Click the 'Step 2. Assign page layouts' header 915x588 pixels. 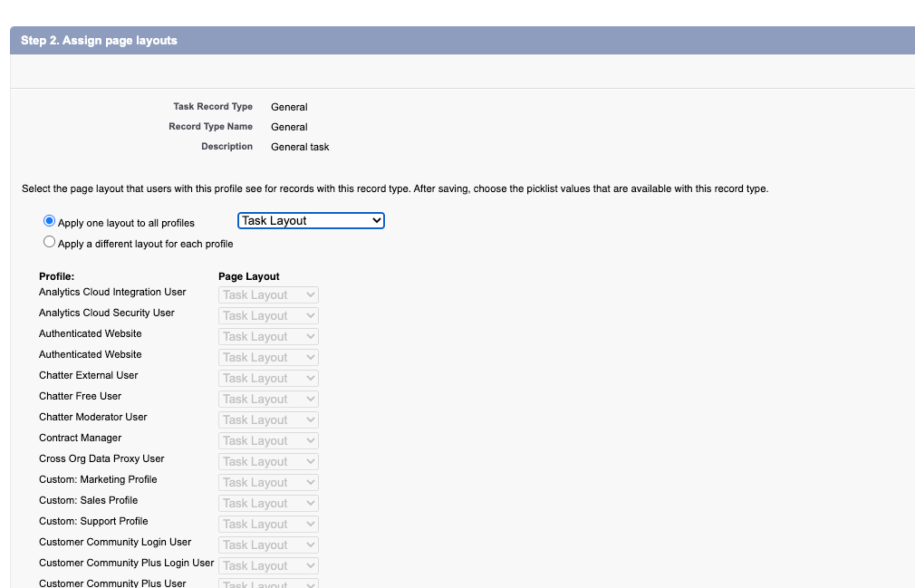[99, 41]
